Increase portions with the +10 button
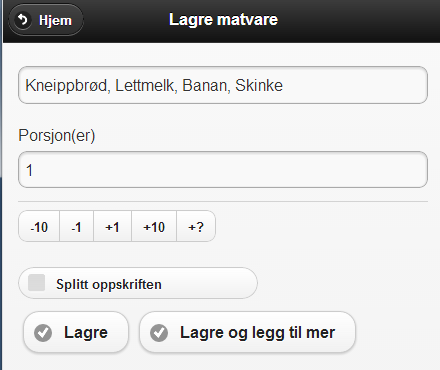This screenshot has width=440, height=370. point(154,227)
